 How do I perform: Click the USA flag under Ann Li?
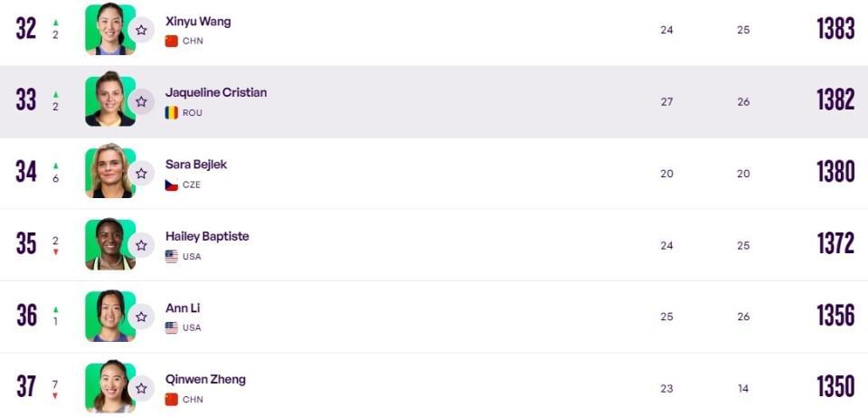coord(172,327)
